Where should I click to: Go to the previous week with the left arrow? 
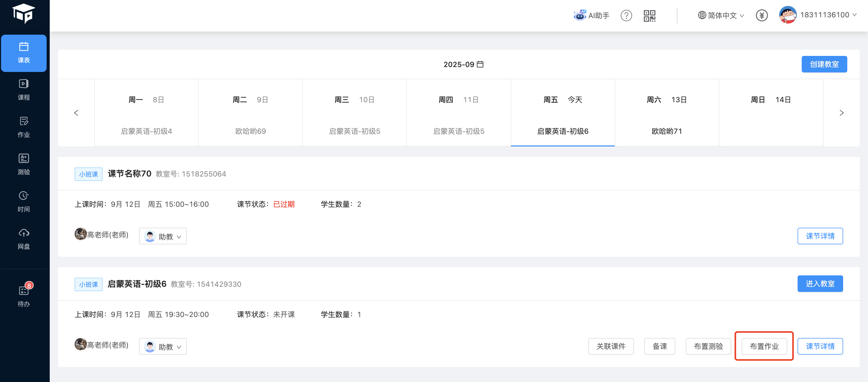coord(76,113)
